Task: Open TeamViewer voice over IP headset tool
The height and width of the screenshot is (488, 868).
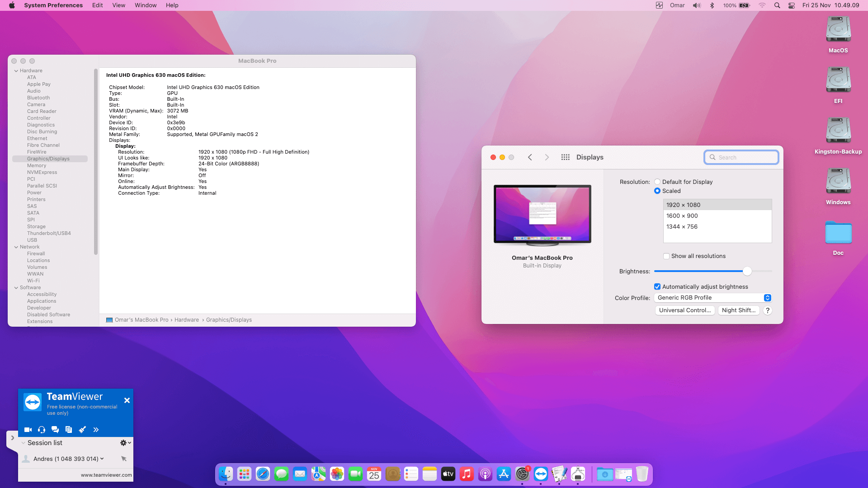Action: [x=42, y=429]
